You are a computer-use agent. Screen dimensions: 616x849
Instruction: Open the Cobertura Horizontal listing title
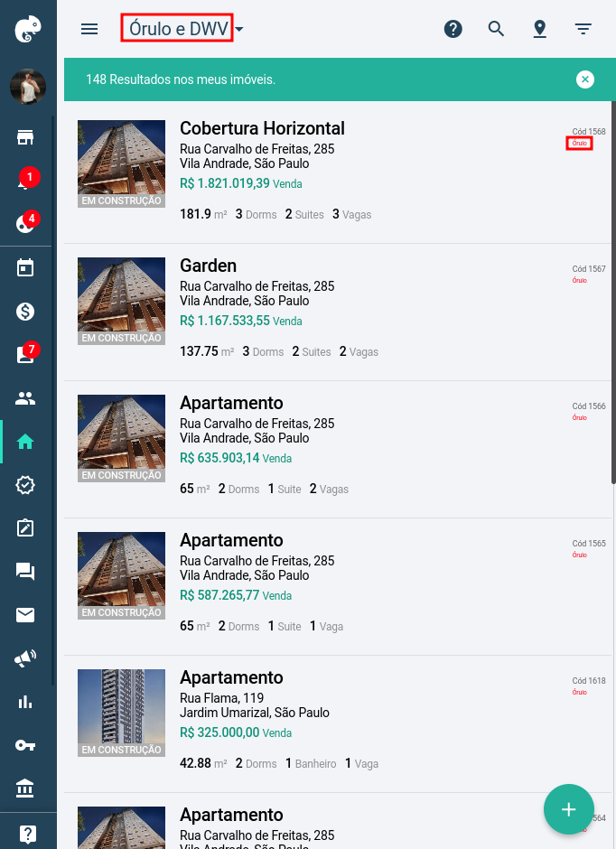pyautogui.click(x=262, y=128)
